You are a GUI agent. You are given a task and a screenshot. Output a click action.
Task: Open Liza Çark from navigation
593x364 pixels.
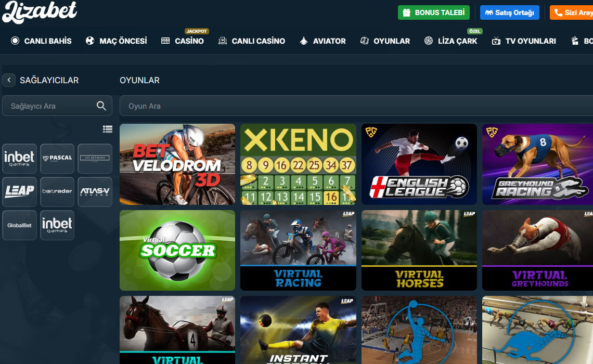450,41
